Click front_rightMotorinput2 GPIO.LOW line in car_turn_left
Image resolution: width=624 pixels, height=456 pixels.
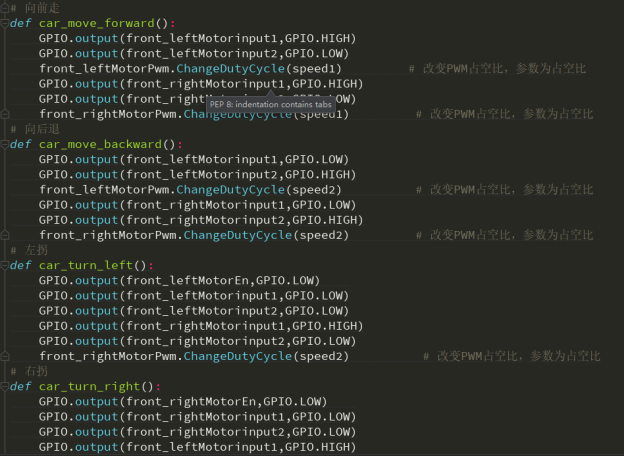[197, 341]
